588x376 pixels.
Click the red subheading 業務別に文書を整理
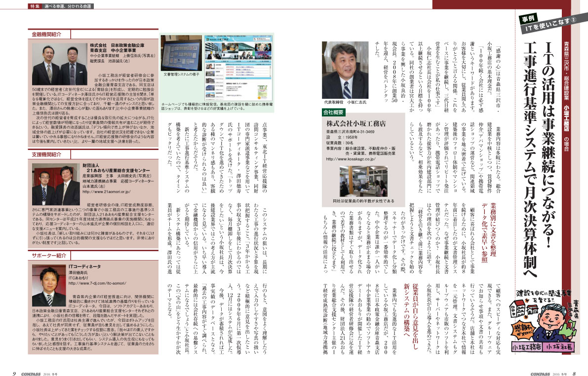pos(493,230)
